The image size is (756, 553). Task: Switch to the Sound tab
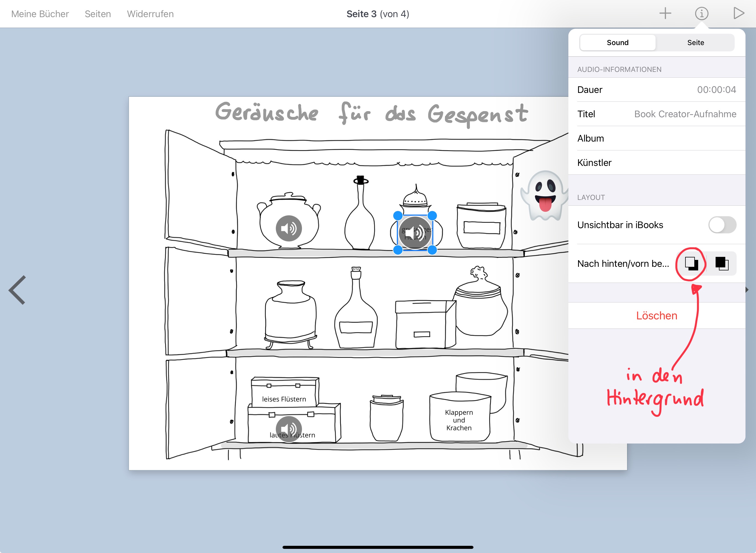(x=617, y=43)
